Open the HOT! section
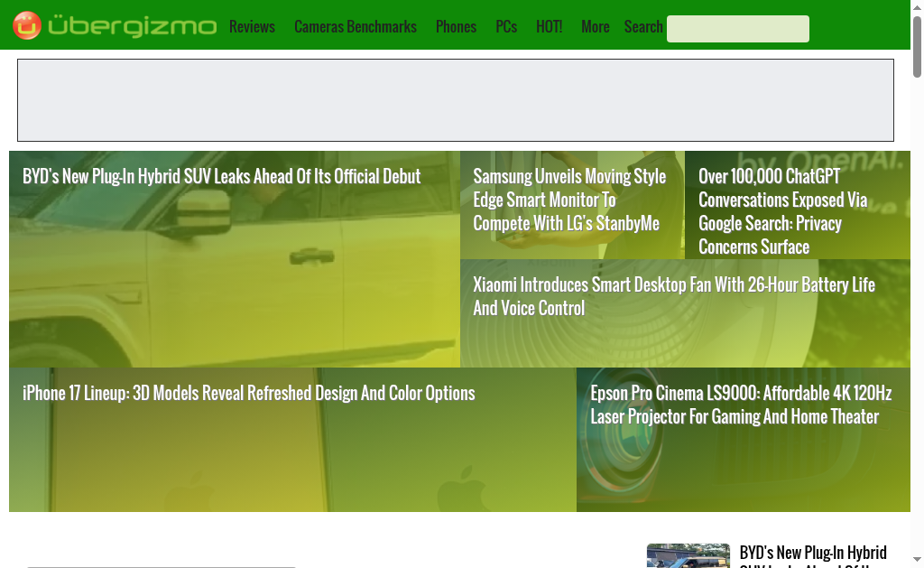This screenshot has height=568, width=924. coord(550,26)
